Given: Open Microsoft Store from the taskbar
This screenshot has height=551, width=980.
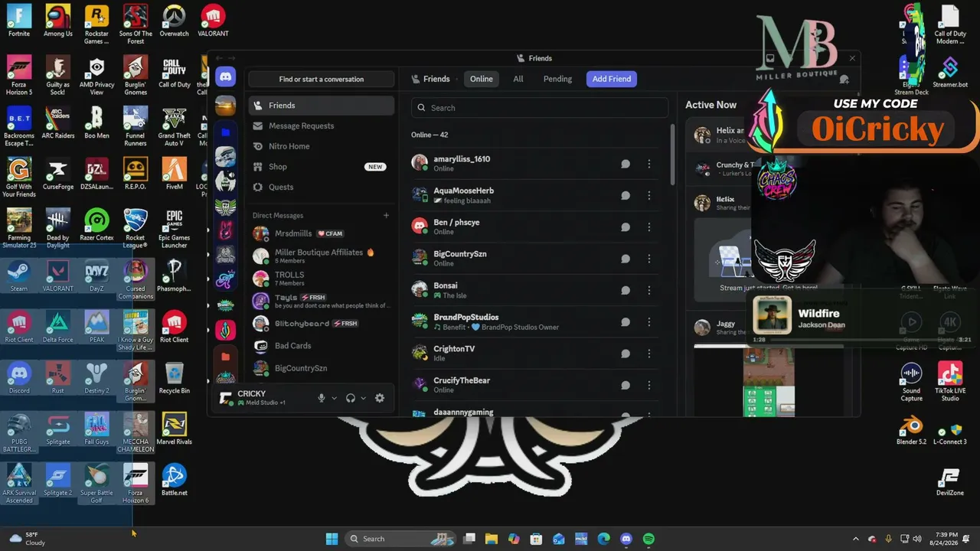Looking at the screenshot, I should coord(537,539).
